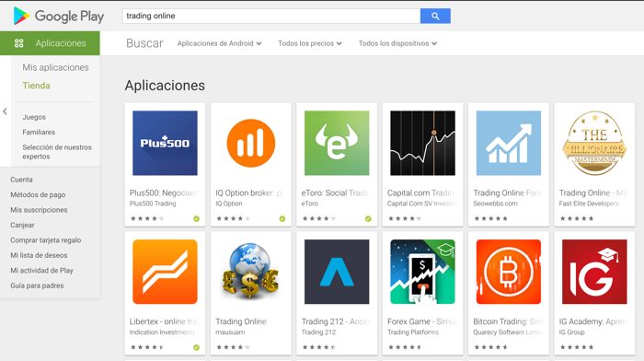The image size is (644, 361).
Task: Open mausuam Trading Online globe icon
Action: click(250, 272)
